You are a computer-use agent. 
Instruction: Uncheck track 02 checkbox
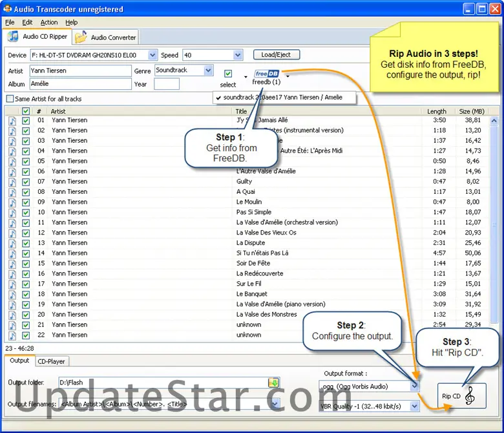click(26, 131)
